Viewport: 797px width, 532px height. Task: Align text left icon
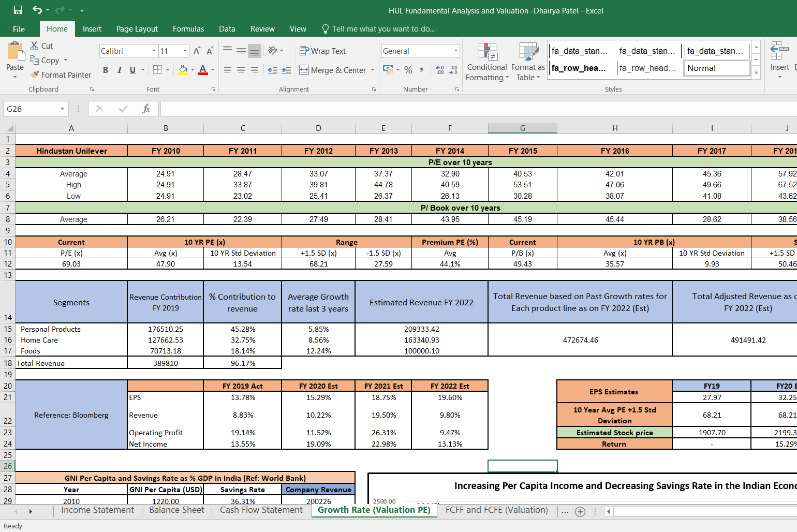pyautogui.click(x=228, y=70)
